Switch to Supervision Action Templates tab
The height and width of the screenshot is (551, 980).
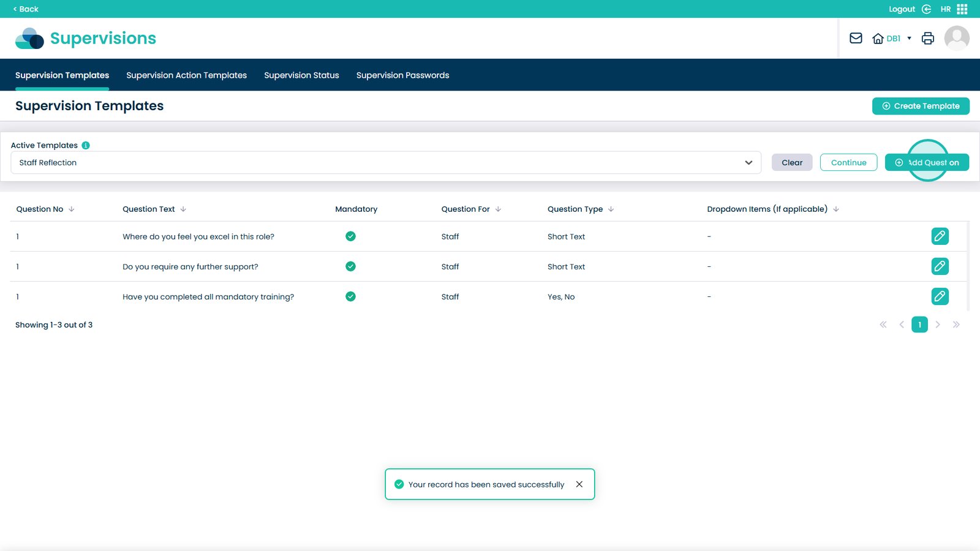[x=186, y=75]
